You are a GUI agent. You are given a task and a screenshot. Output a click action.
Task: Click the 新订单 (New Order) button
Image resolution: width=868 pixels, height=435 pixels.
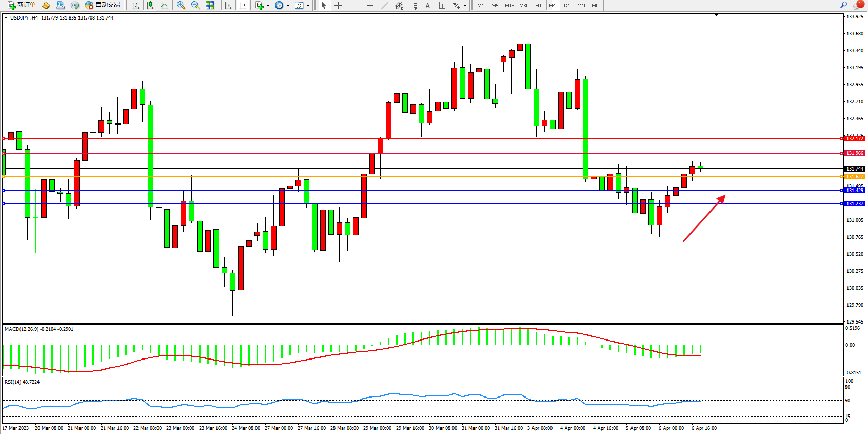(x=22, y=5)
